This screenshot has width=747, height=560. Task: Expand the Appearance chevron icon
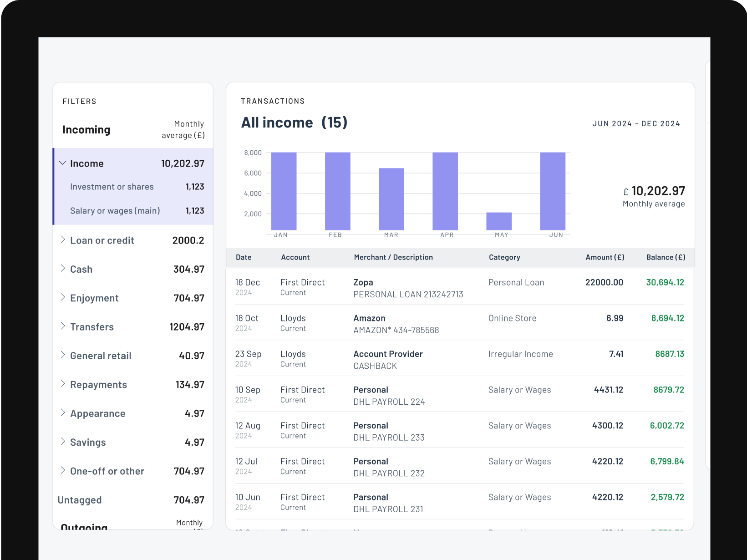[x=63, y=413]
